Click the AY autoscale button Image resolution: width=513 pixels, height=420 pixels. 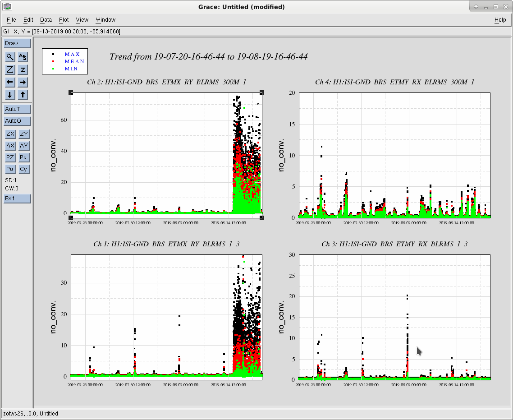tap(23, 146)
